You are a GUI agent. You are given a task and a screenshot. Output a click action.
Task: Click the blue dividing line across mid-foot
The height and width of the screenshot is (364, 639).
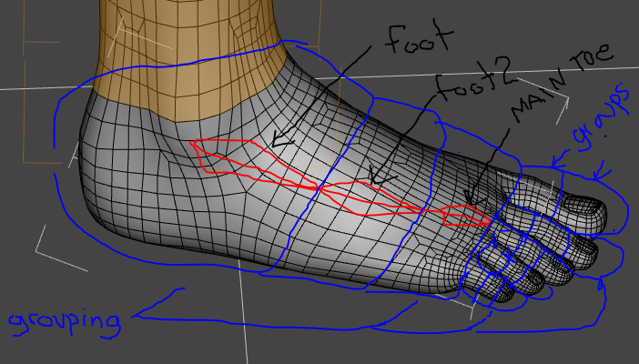(309, 209)
